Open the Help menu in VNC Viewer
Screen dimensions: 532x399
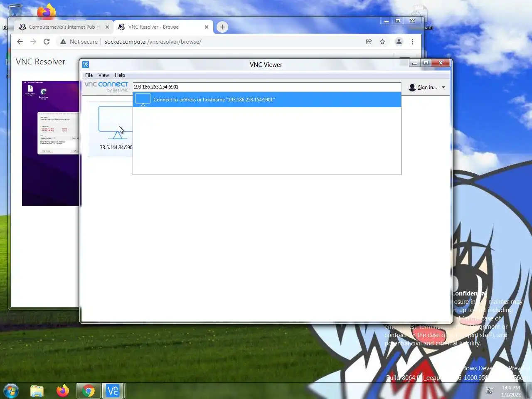pos(120,75)
